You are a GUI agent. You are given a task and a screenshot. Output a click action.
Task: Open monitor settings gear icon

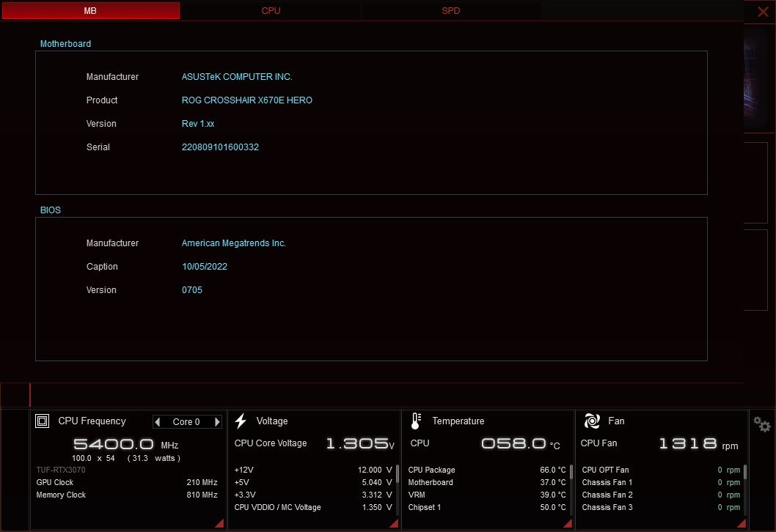tap(761, 424)
